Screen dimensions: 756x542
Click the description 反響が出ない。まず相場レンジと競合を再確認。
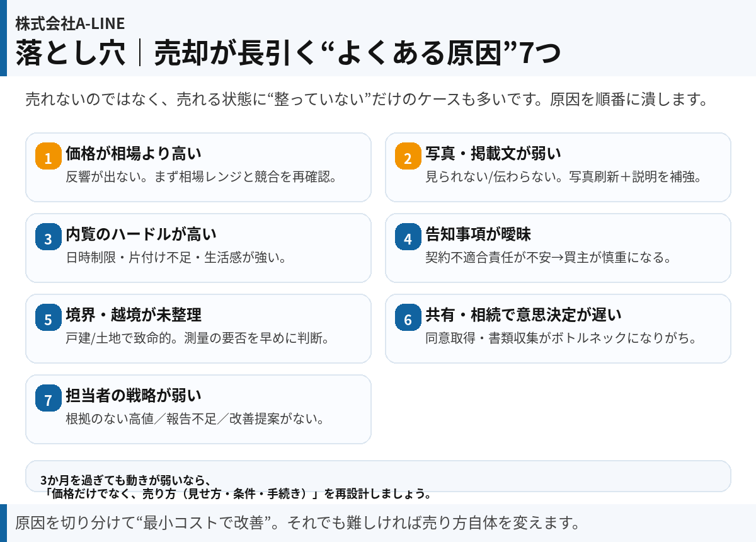tap(202, 176)
